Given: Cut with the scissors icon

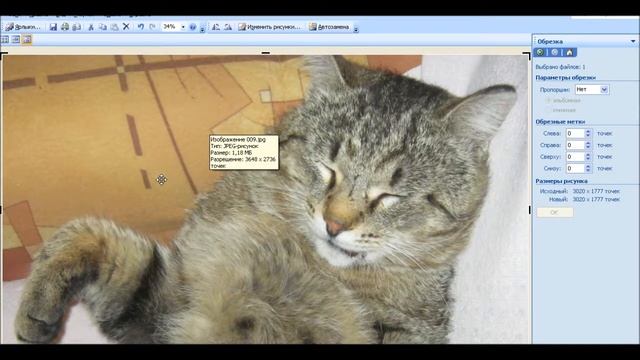Looking at the screenshot, I should click(x=91, y=27).
